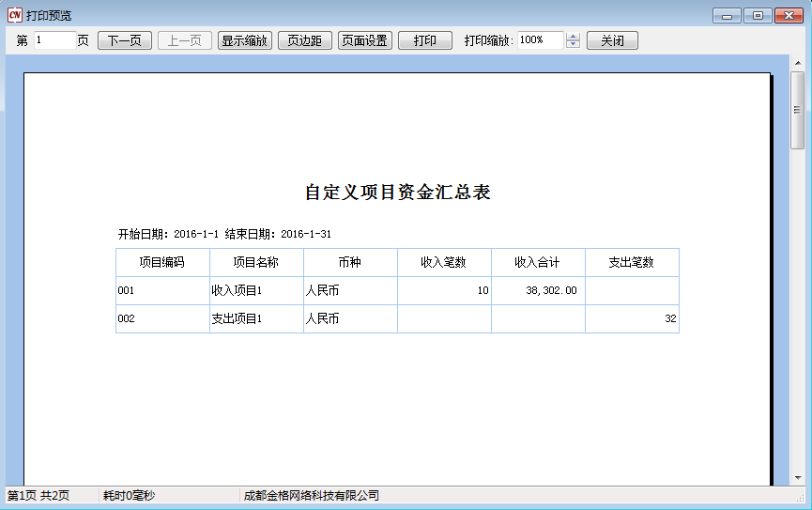Open 页面设置 page setup
This screenshot has height=510, width=812.
[x=364, y=40]
